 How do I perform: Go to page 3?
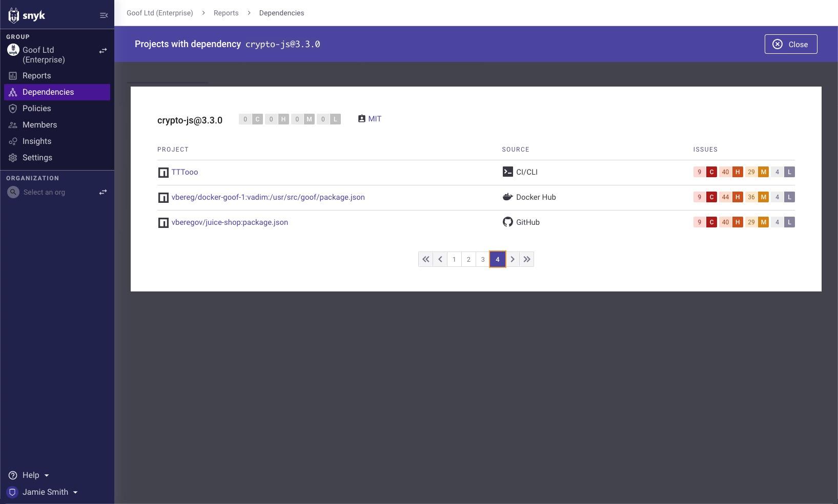click(x=483, y=259)
